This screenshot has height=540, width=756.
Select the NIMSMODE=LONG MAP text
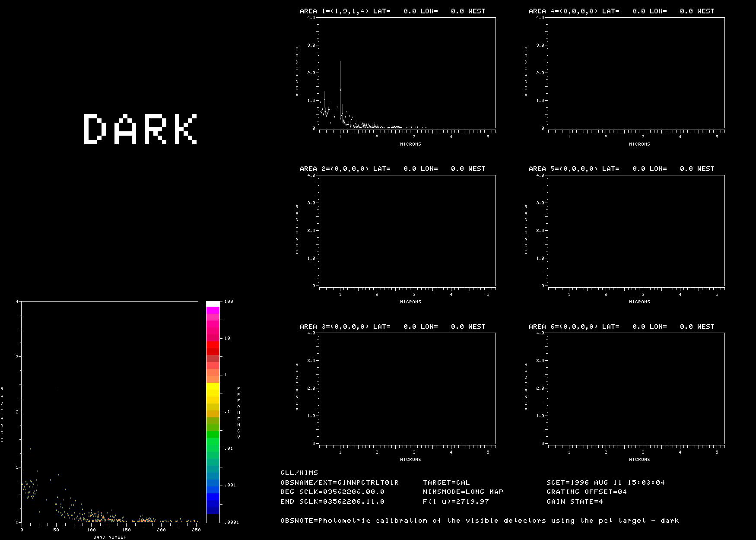point(463,492)
